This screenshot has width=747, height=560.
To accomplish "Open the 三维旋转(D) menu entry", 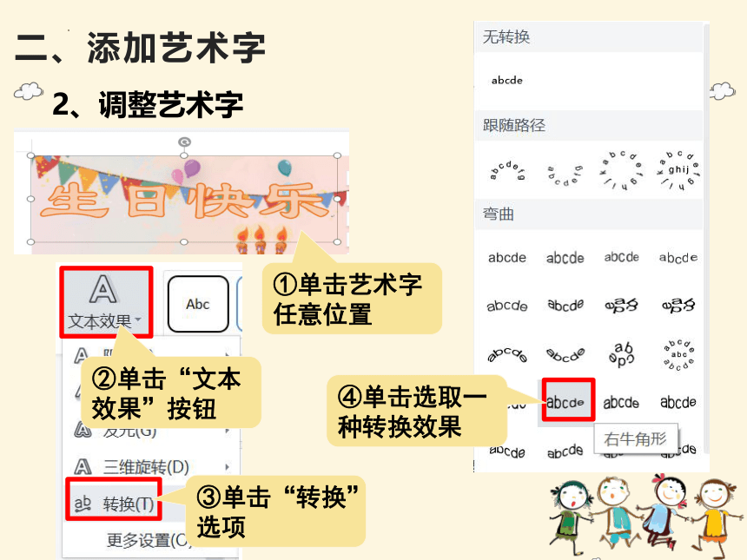I will 146,467.
